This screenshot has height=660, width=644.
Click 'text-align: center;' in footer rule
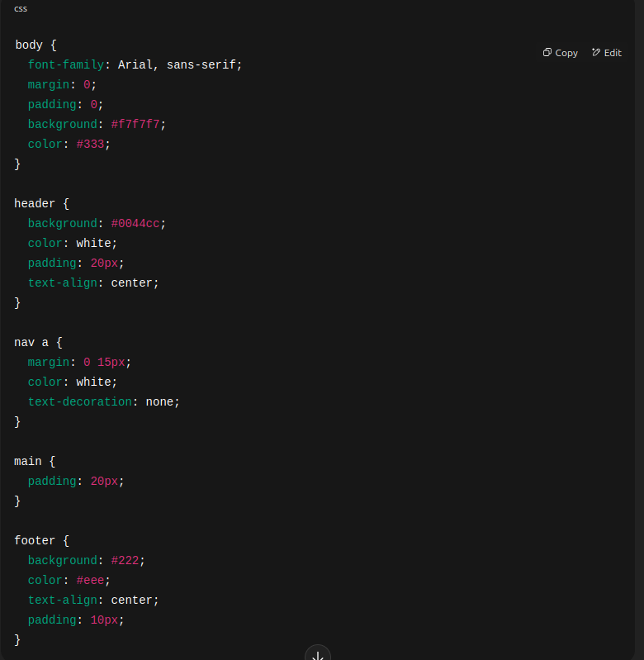pyautogui.click(x=93, y=601)
